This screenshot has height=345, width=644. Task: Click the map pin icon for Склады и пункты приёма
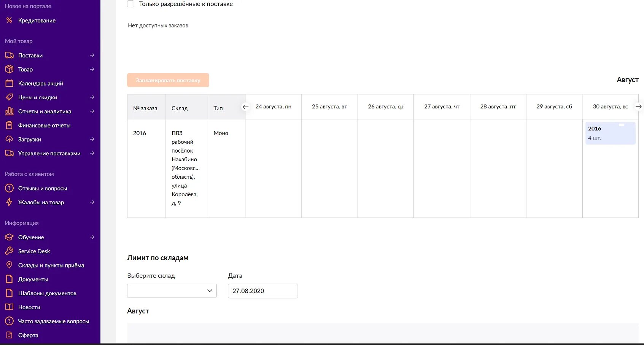(9, 265)
